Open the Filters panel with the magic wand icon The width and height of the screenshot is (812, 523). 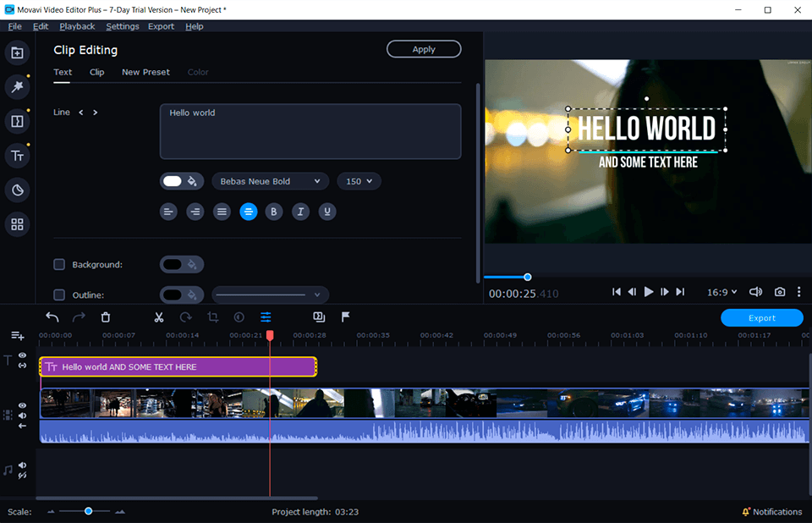tap(17, 86)
